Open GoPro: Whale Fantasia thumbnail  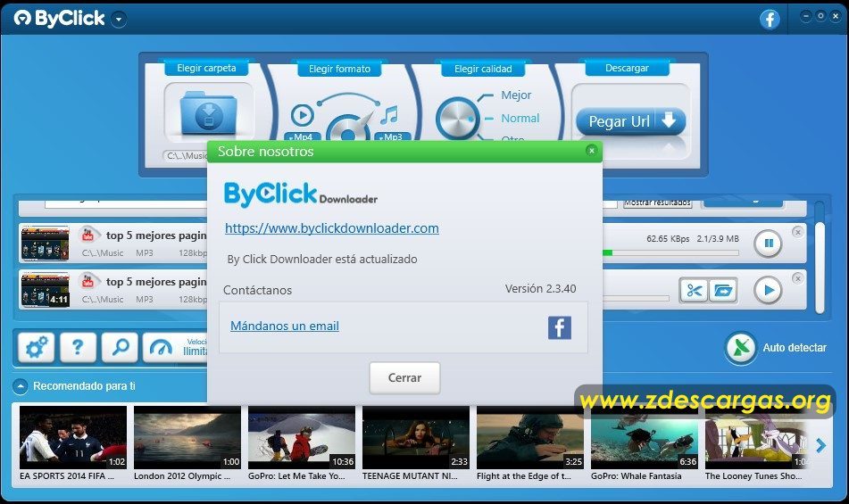pyautogui.click(x=645, y=437)
